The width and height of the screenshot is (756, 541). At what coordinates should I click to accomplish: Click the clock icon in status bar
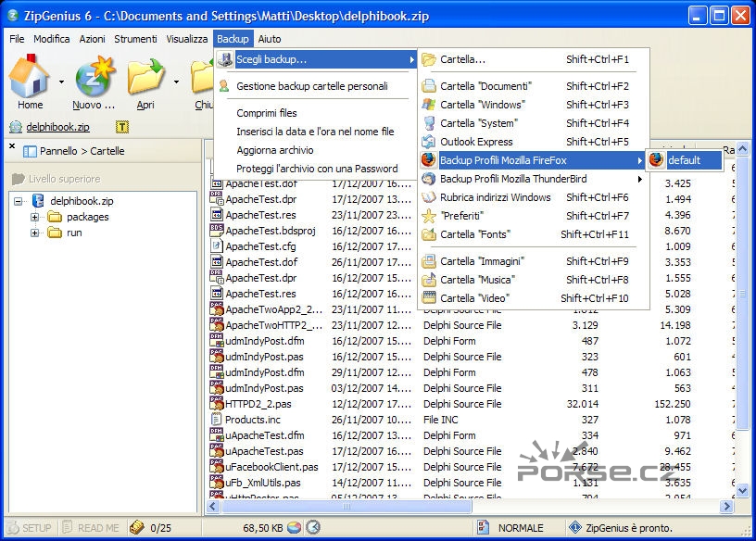[x=313, y=527]
